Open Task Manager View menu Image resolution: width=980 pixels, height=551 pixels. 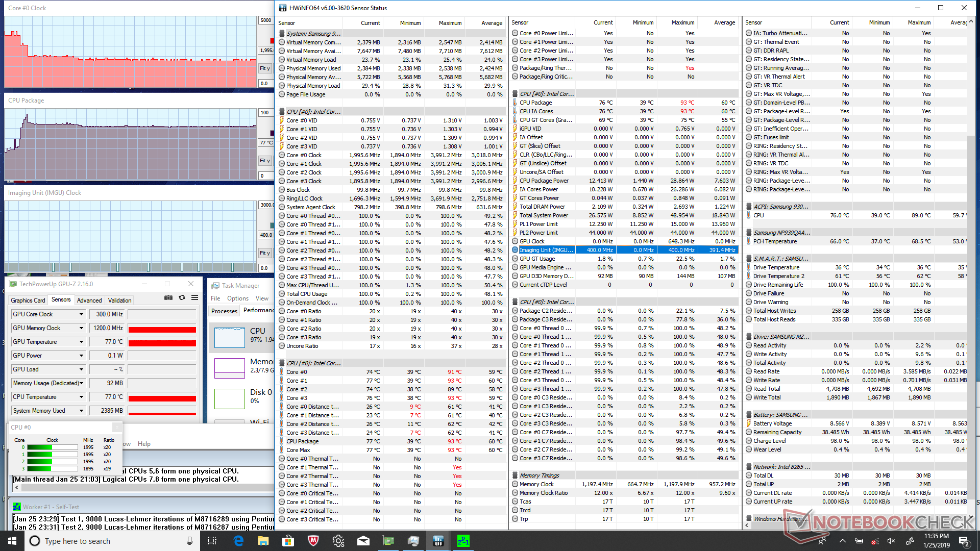click(x=262, y=298)
